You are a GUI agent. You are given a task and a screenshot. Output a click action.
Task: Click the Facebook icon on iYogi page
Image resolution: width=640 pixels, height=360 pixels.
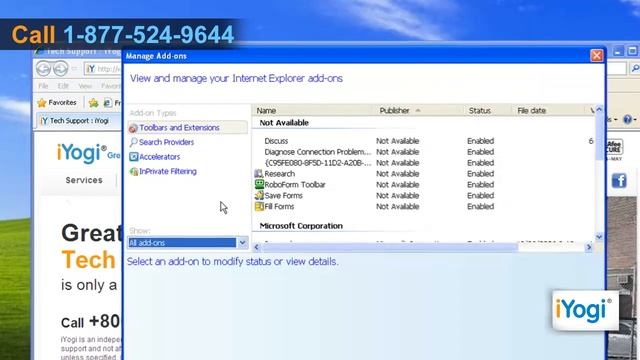(619, 180)
